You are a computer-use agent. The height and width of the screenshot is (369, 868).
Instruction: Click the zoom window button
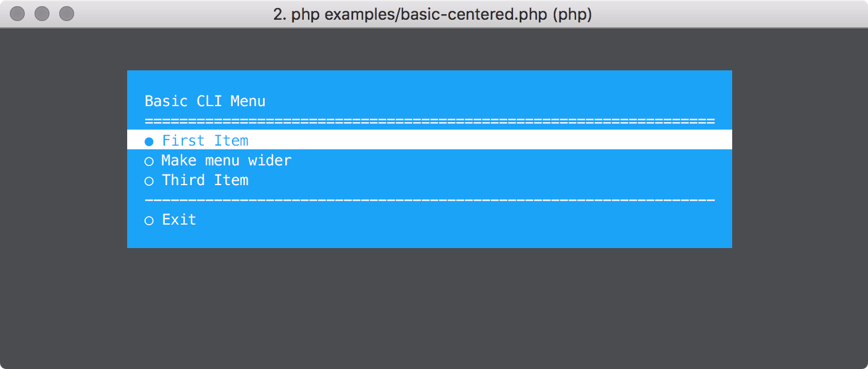point(66,14)
